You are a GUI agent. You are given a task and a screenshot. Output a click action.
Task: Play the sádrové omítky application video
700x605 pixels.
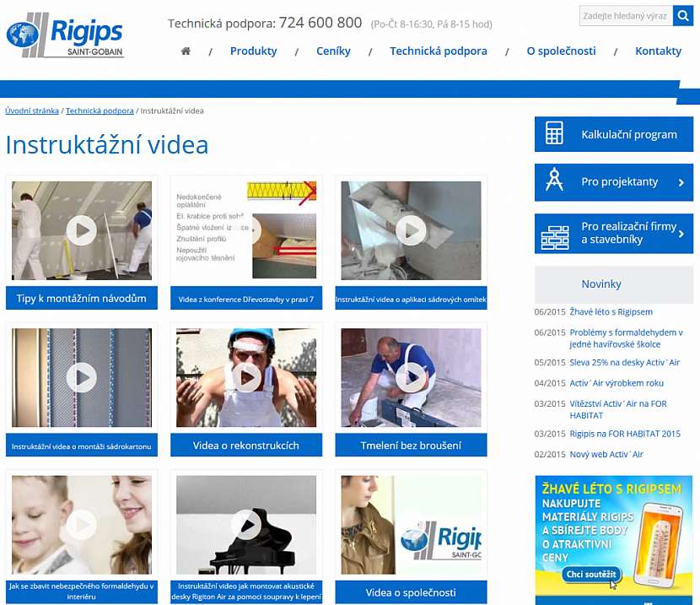(411, 230)
